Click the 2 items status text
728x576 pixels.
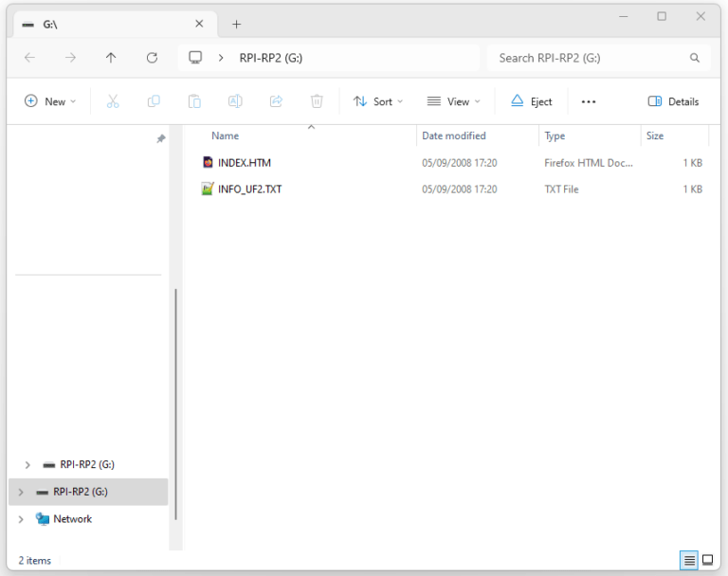click(x=35, y=561)
